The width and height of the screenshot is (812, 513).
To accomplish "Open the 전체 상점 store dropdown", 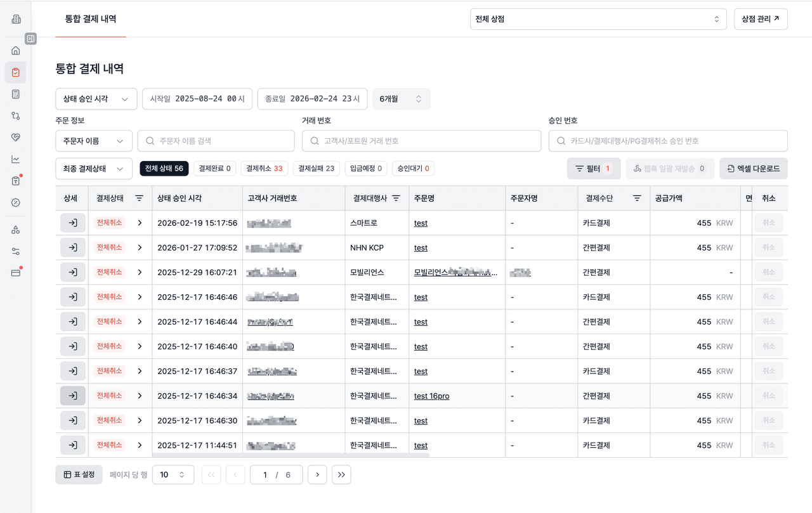I will pyautogui.click(x=598, y=19).
